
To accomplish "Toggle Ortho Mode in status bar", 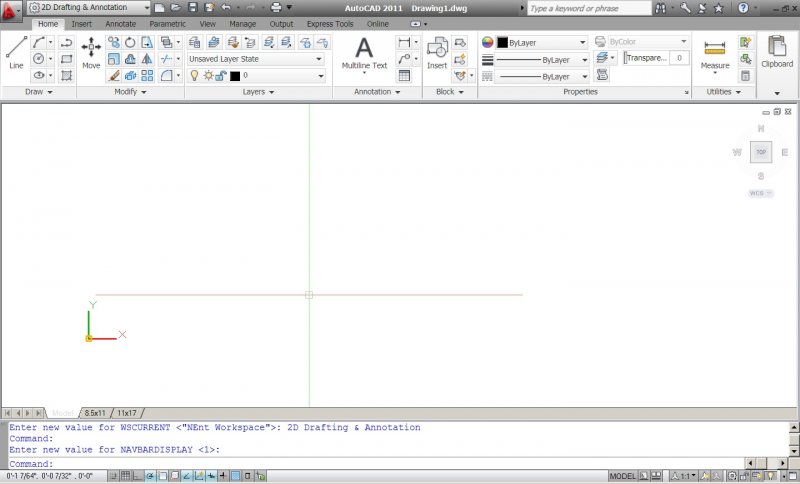I will coord(137,476).
